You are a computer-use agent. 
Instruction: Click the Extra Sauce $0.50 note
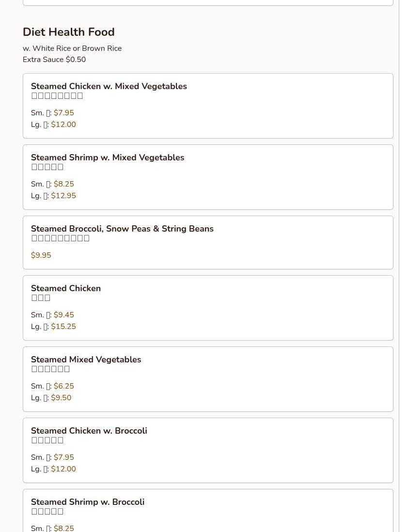[54, 60]
